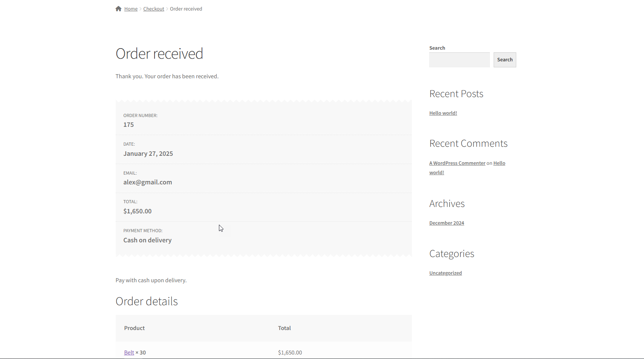Open the Belt product link
644x359 pixels.
129,353
